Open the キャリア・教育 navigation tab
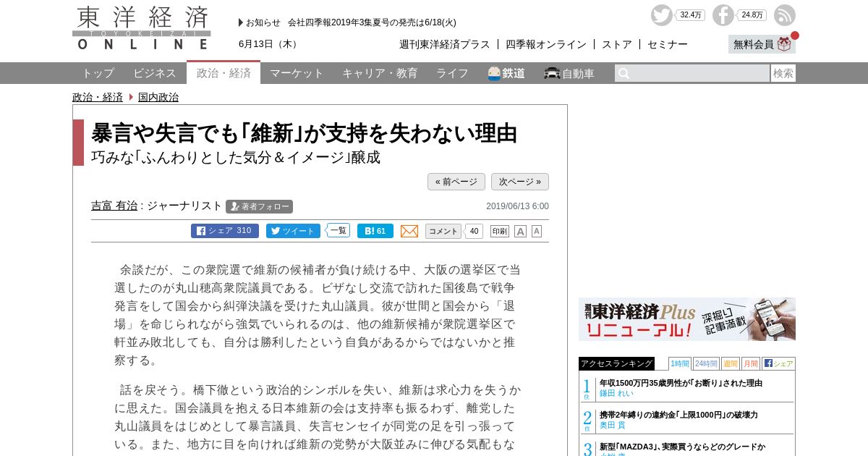 (x=380, y=73)
